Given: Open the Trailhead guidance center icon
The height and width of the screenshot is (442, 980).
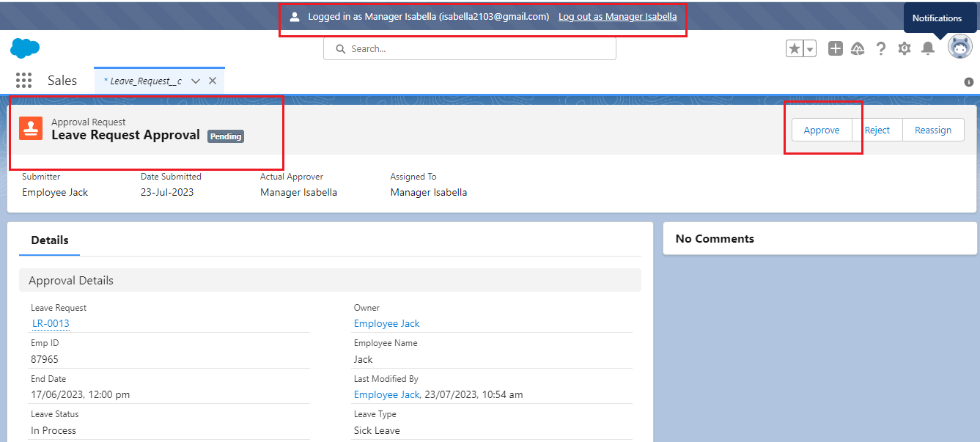Looking at the screenshot, I should point(858,48).
